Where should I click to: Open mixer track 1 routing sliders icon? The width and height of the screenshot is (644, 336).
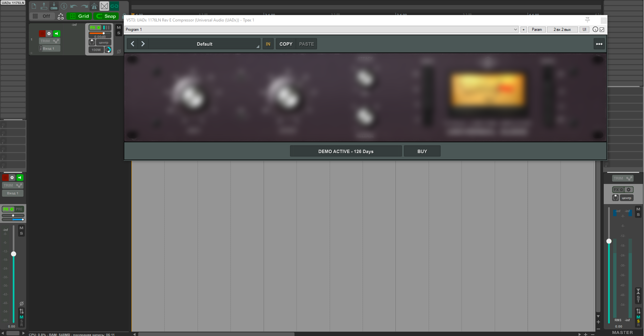pos(21,311)
